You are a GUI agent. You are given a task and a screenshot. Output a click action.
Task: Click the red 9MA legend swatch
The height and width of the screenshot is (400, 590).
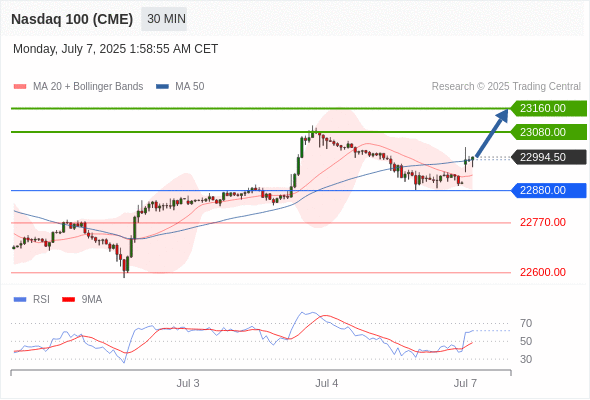(68, 300)
